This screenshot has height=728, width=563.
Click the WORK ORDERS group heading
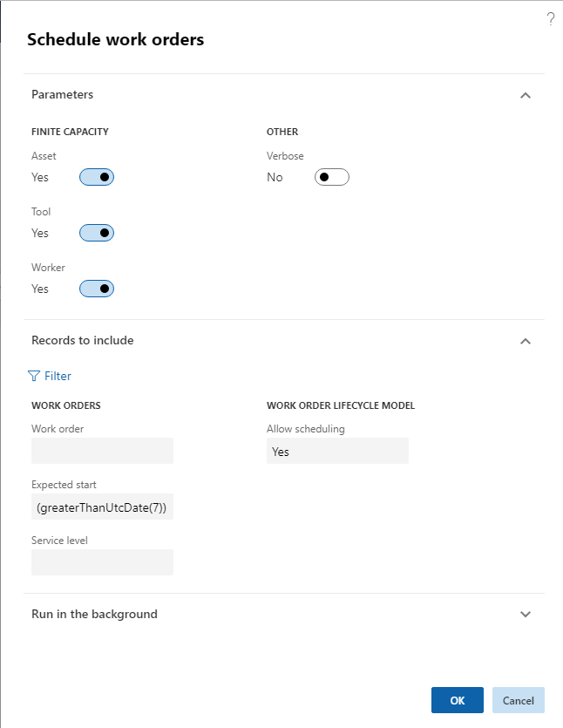[x=66, y=405]
